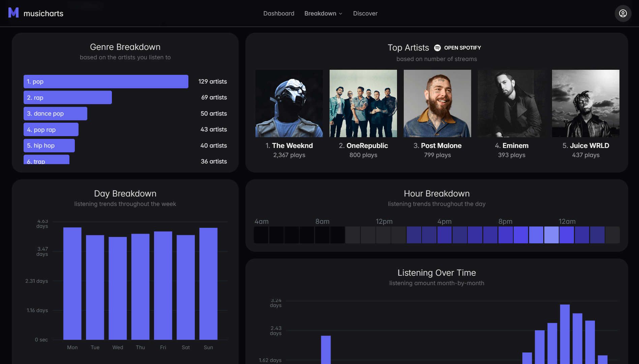
Task: Click the 8pm hour cell
Action: point(506,235)
